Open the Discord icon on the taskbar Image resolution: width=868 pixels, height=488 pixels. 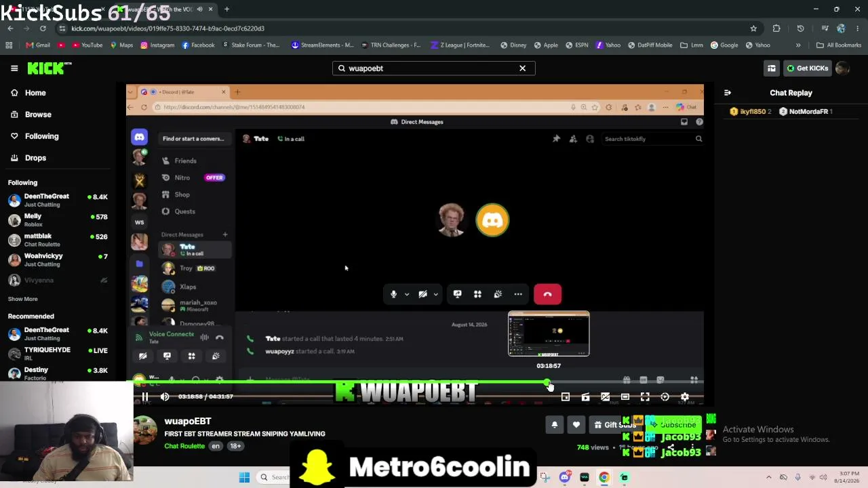564,477
